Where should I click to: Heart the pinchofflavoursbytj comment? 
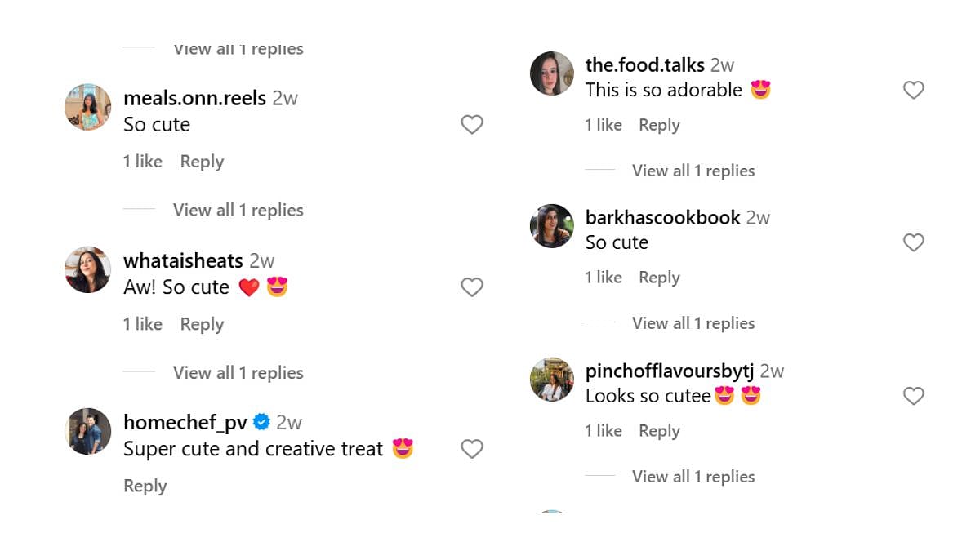point(913,396)
